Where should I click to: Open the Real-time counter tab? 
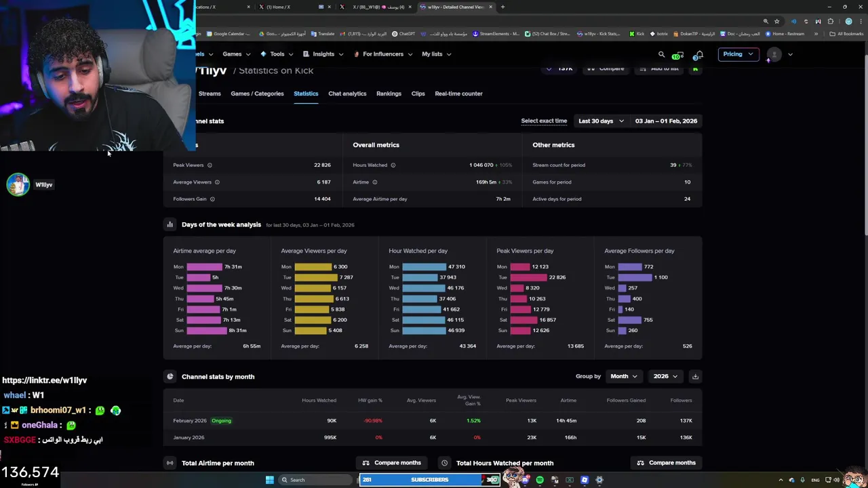tap(458, 94)
